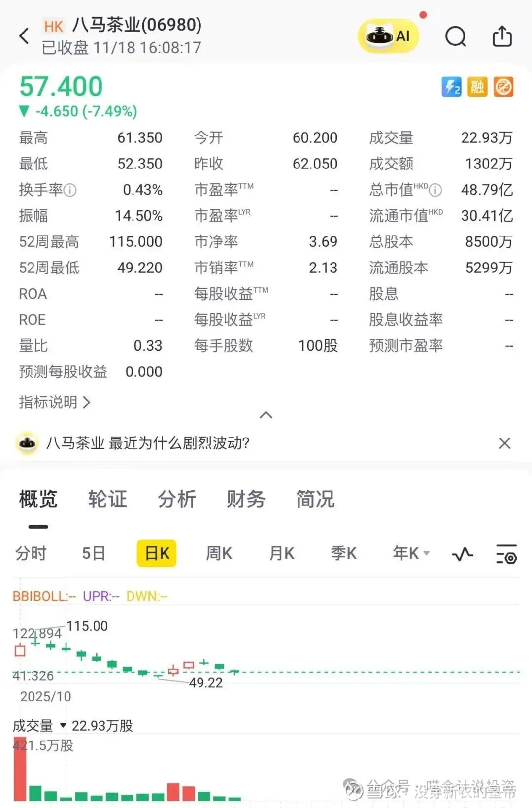Select the 日K chart period

[157, 553]
